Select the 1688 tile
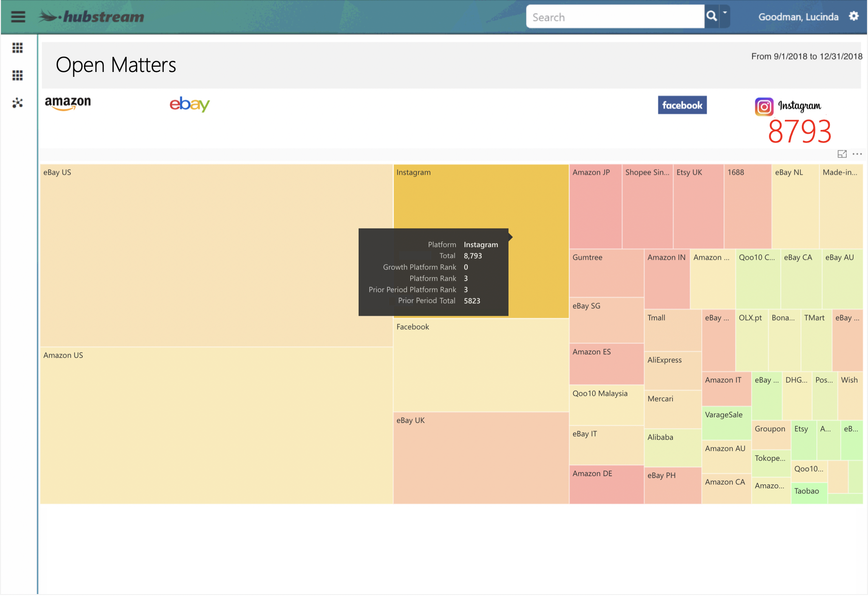This screenshot has width=868, height=596. (748, 207)
